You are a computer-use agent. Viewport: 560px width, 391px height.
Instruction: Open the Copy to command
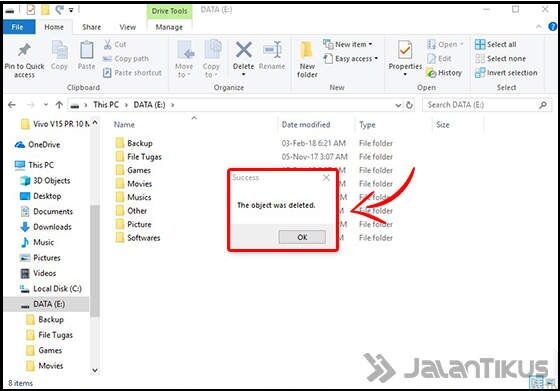pyautogui.click(x=211, y=59)
